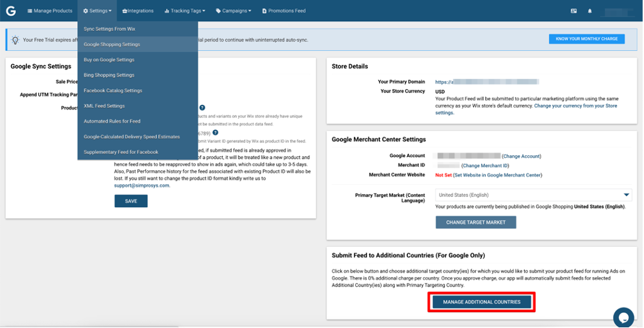Expand the Campaigns dropdown
644x328 pixels.
coord(233,11)
